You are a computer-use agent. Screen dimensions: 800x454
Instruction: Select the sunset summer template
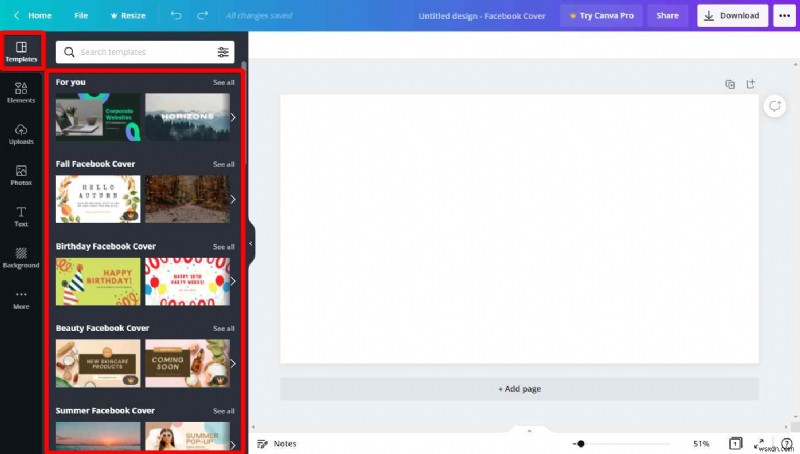point(98,436)
